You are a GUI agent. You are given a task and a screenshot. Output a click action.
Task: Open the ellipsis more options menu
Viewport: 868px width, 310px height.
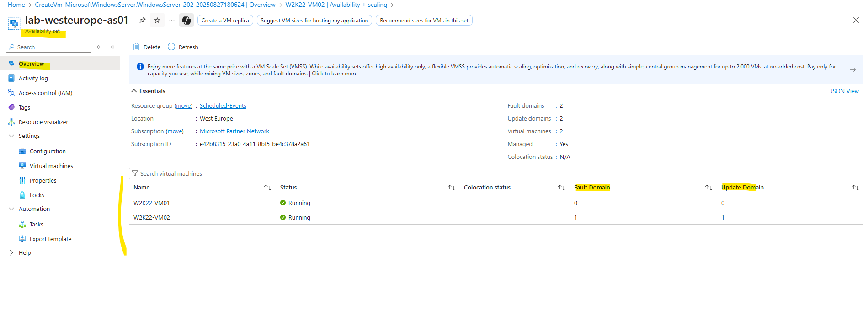[172, 20]
